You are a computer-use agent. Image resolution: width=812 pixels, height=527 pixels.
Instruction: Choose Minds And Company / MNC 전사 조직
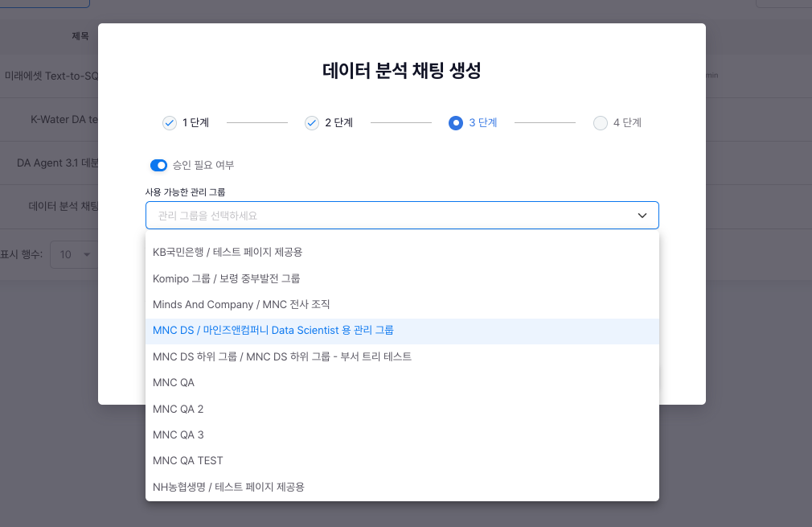pos(241,304)
